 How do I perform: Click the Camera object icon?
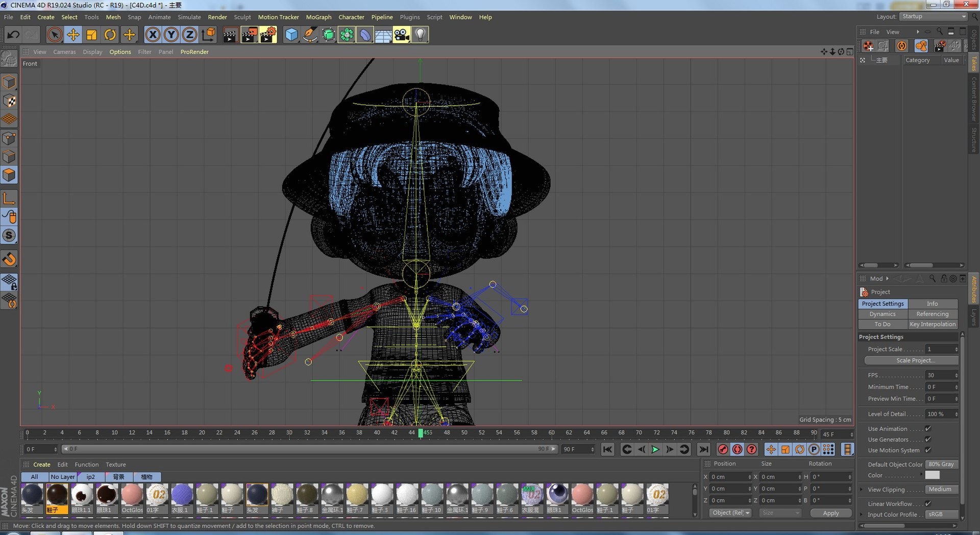pyautogui.click(x=402, y=35)
